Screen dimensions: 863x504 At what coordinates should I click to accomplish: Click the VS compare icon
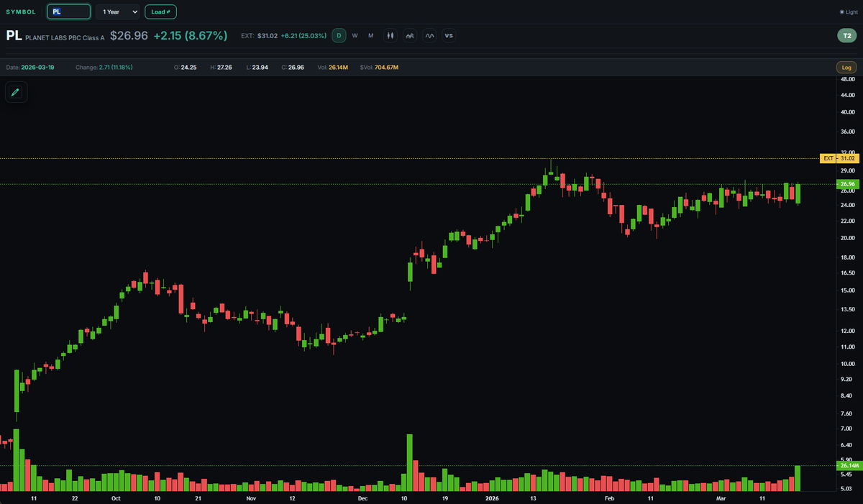[449, 35]
